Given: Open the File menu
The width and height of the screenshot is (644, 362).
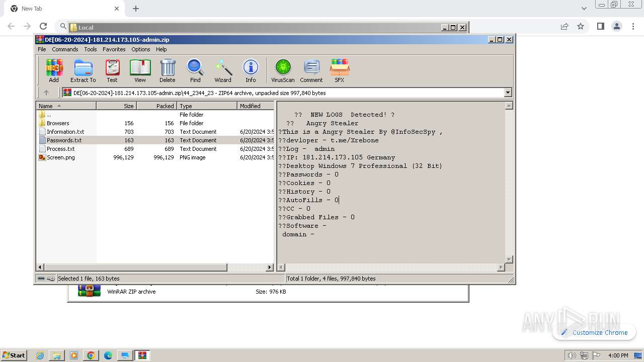Looking at the screenshot, I should point(42,49).
